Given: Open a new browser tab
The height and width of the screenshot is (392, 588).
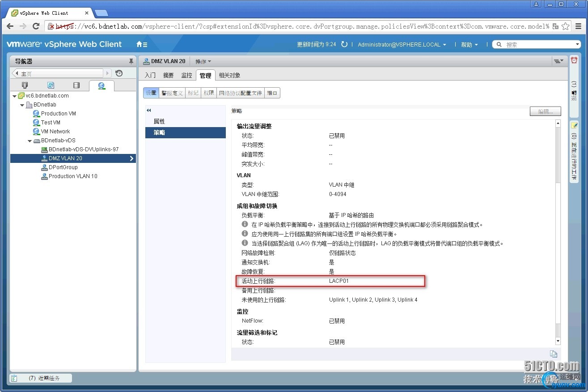Looking at the screenshot, I should 101,13.
